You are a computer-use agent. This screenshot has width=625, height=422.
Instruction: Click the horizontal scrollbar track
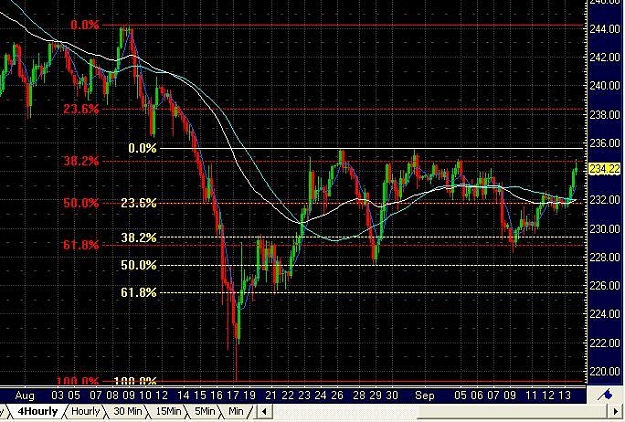tap(440, 411)
